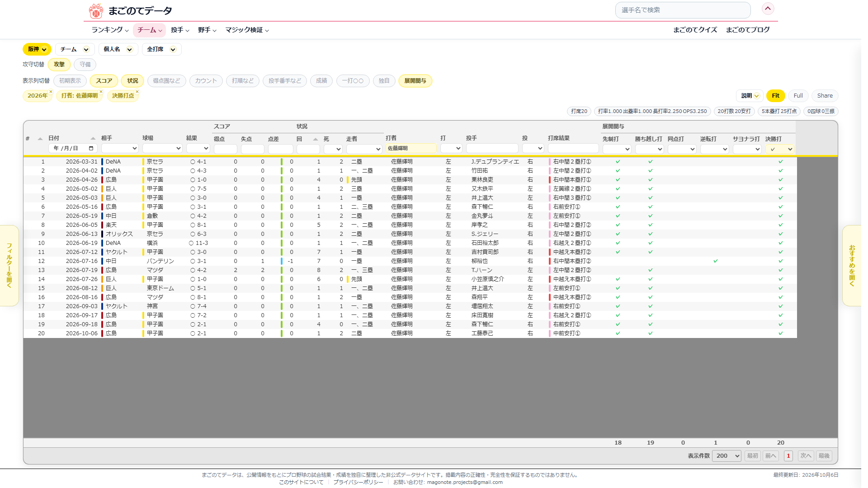This screenshot has height=488, width=868.
Task: Focus the 選手名で検索 search field
Action: (x=683, y=10)
